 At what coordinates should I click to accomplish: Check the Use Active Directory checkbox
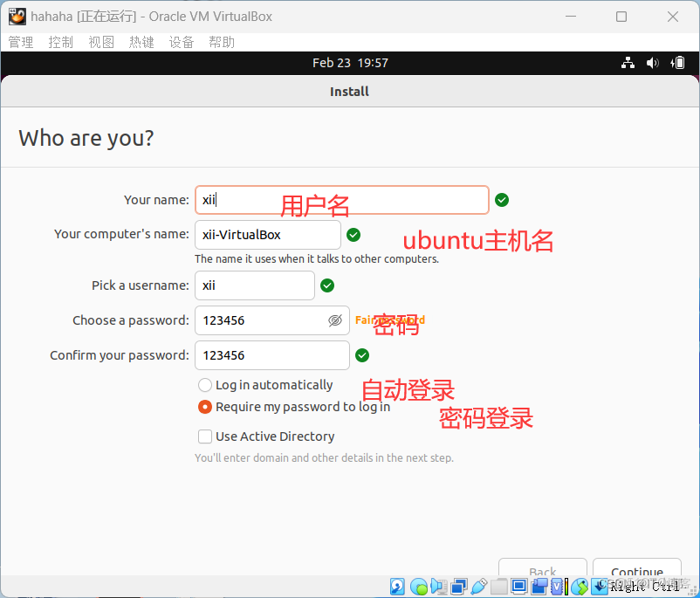[204, 436]
